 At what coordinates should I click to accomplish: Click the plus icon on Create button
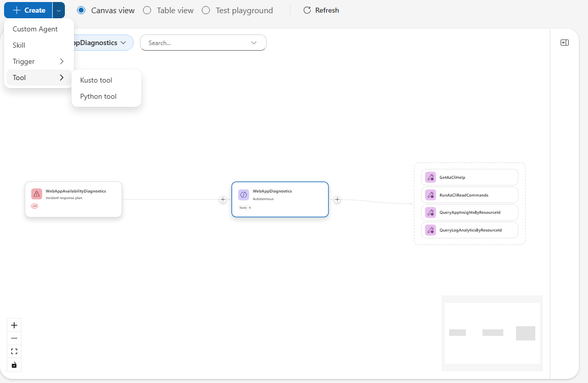pyautogui.click(x=17, y=11)
